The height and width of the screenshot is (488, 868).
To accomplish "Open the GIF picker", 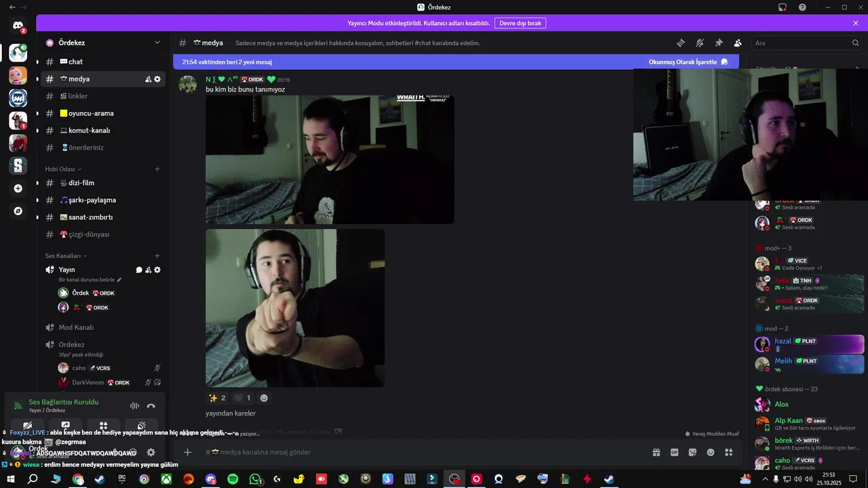I will 675,452.
